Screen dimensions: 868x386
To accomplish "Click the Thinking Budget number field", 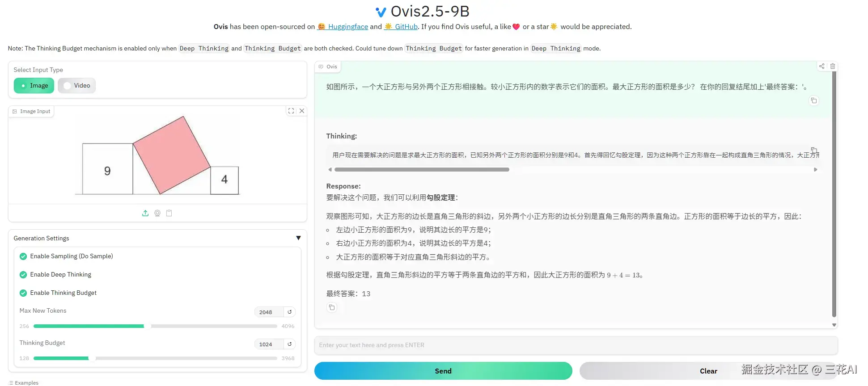I will click(269, 344).
